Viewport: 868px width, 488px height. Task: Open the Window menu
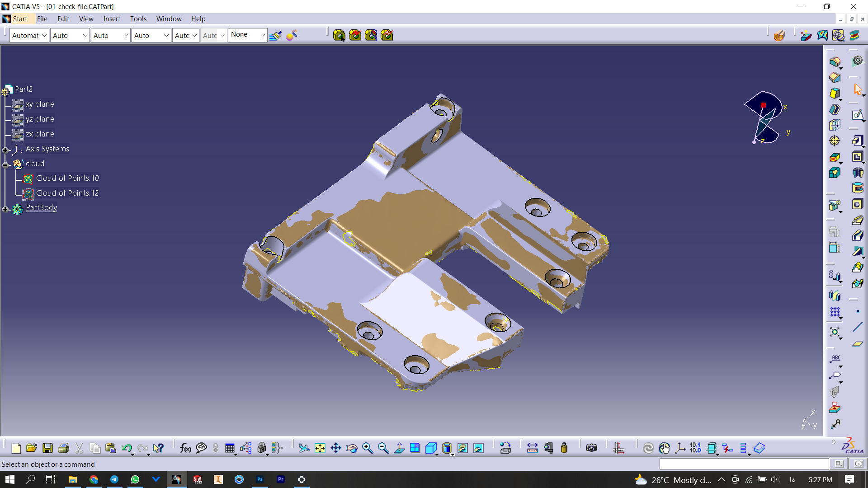pyautogui.click(x=169, y=19)
